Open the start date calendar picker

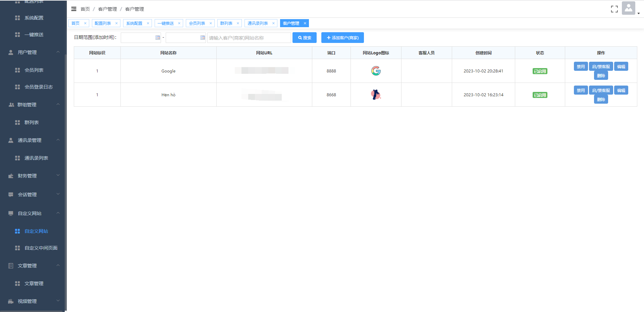(158, 38)
